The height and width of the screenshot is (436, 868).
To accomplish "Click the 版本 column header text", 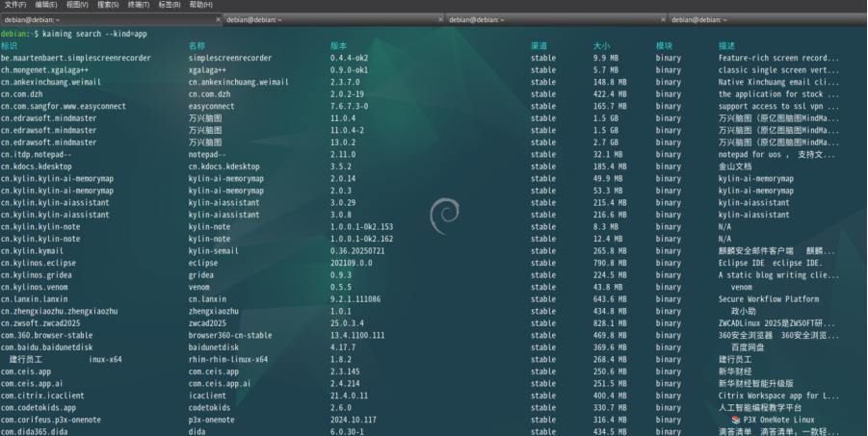I will [x=338, y=45].
